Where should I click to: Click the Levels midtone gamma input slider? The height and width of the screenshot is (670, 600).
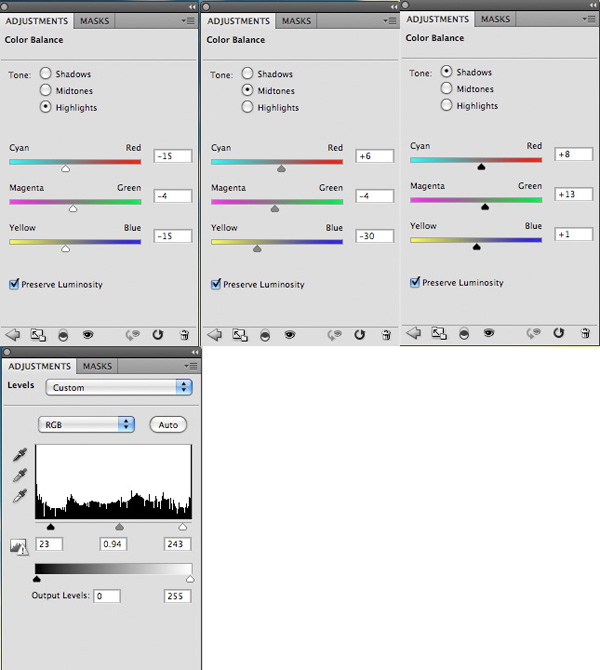click(119, 527)
